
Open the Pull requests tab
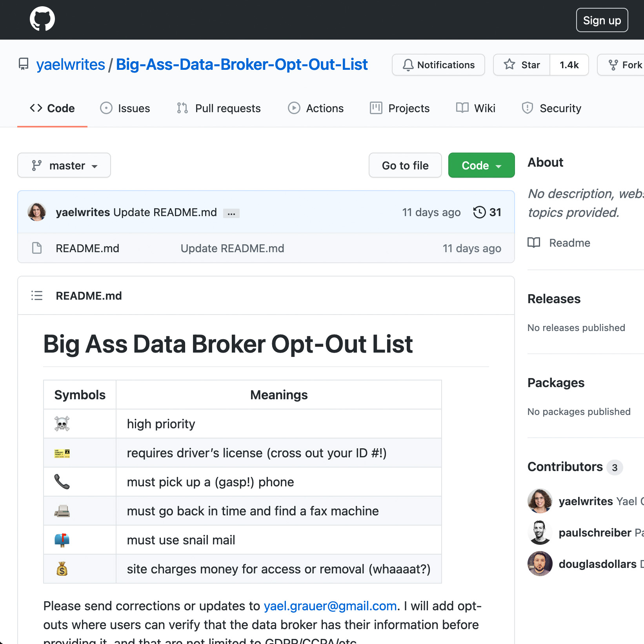pyautogui.click(x=219, y=108)
